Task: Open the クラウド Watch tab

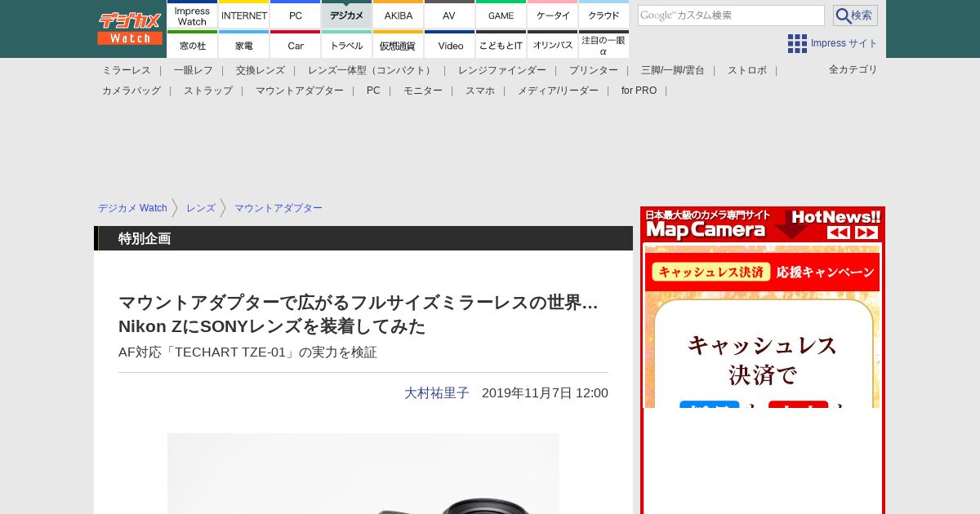Action: [604, 15]
